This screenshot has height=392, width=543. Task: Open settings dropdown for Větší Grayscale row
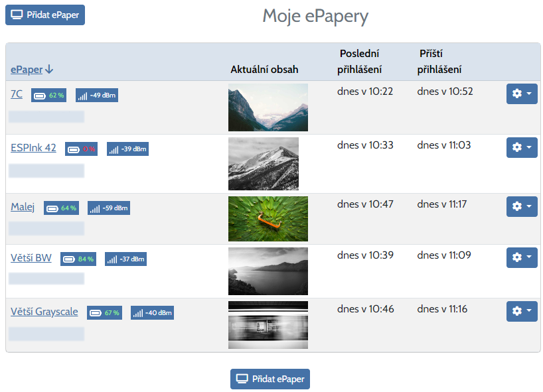point(522,311)
